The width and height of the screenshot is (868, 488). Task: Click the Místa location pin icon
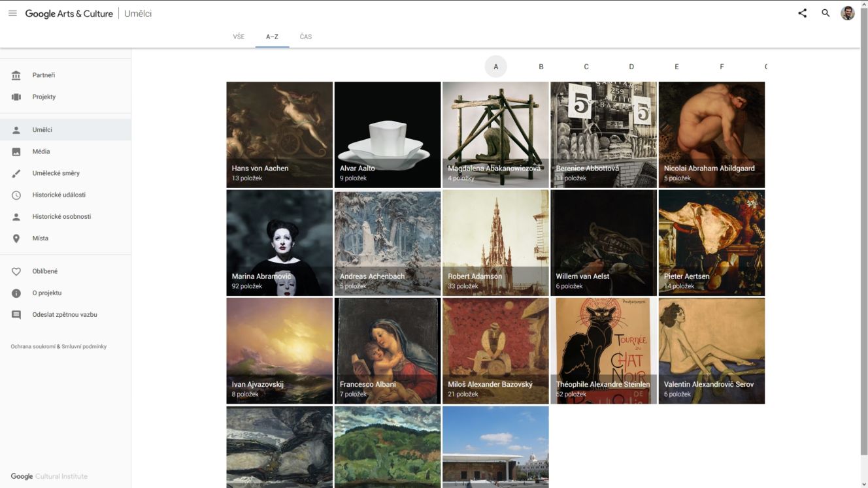(x=16, y=238)
